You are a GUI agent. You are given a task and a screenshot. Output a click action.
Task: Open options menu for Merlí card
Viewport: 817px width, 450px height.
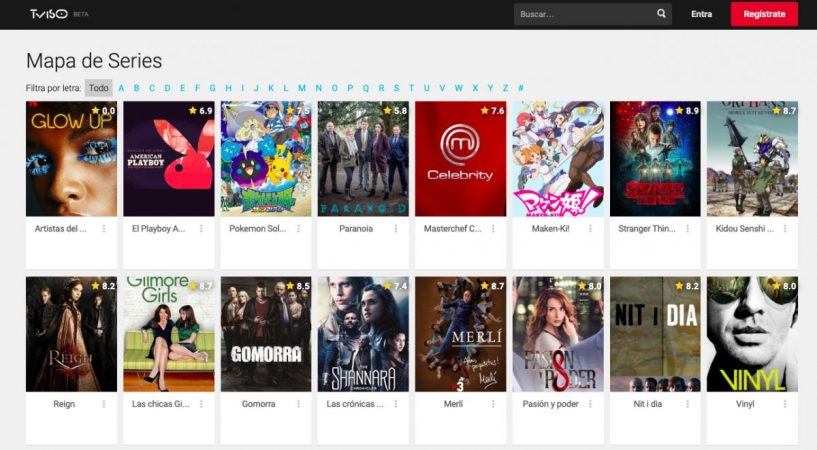coord(493,404)
